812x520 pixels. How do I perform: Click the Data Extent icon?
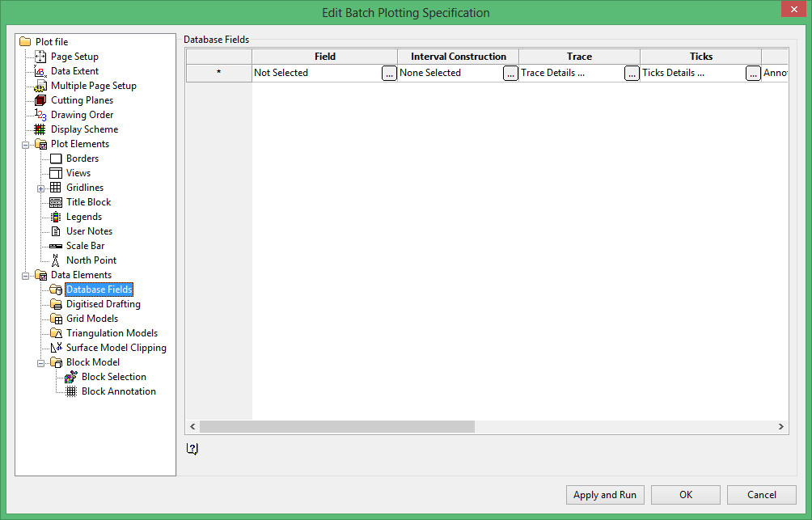coord(40,71)
